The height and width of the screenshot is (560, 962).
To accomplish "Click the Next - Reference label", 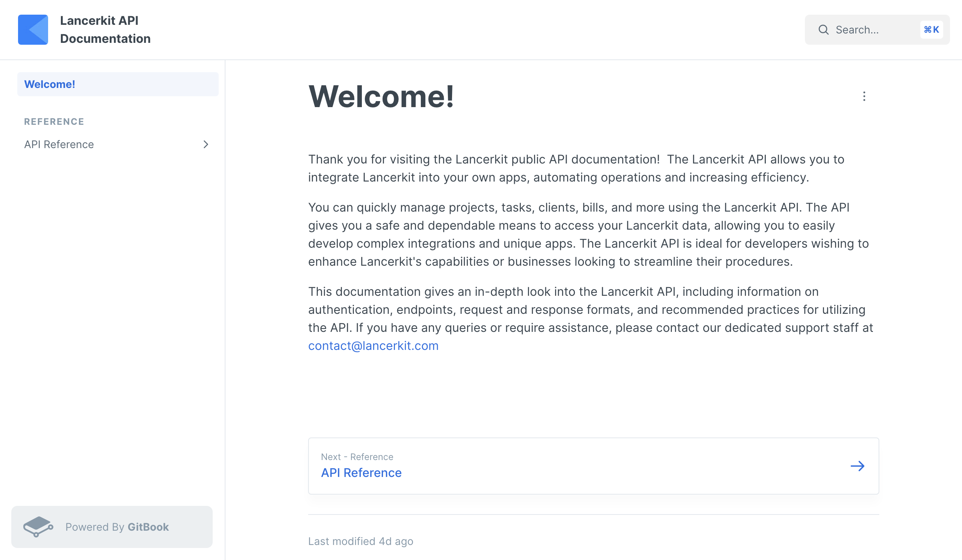I will click(357, 457).
